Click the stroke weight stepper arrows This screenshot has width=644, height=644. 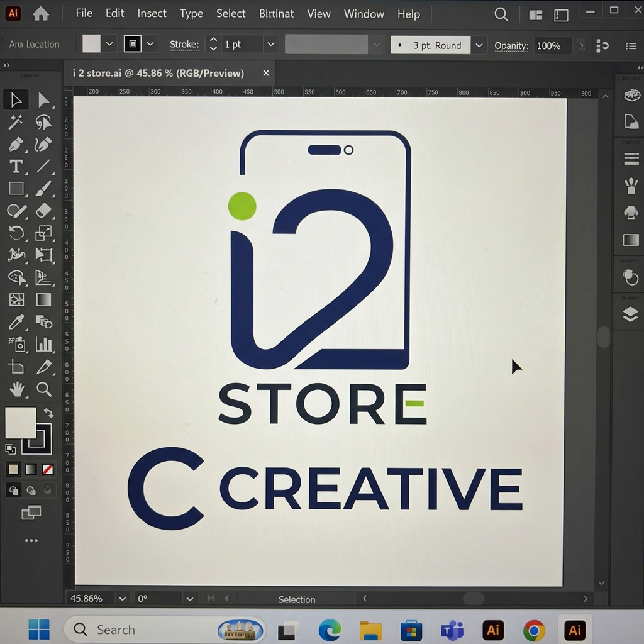click(x=213, y=44)
